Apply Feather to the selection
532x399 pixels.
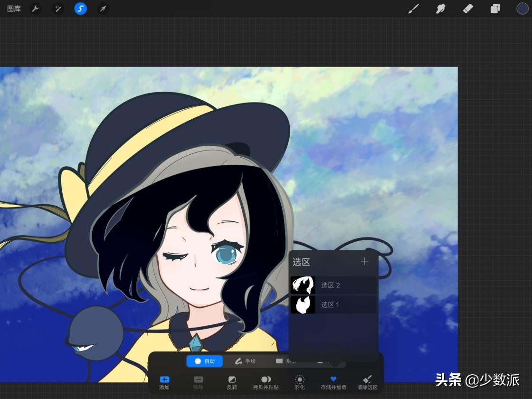point(299,382)
